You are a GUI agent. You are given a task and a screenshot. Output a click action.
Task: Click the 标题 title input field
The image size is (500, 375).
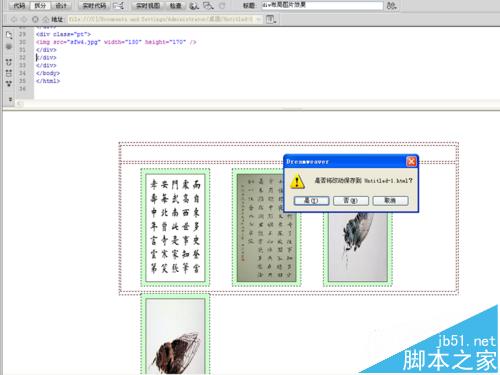point(322,5)
